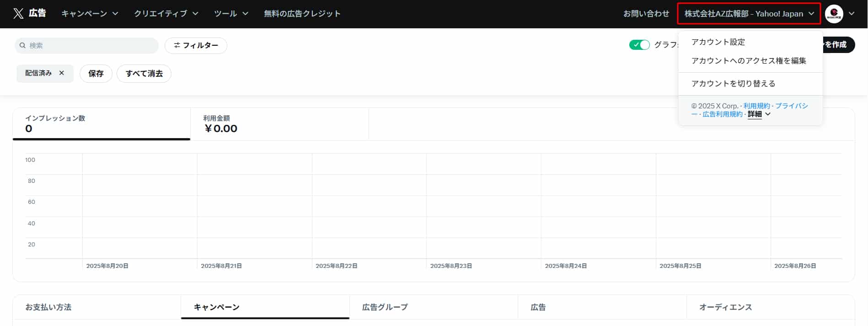The image size is (868, 326).
Task: Open the 利用規約 link
Action: coord(756,106)
